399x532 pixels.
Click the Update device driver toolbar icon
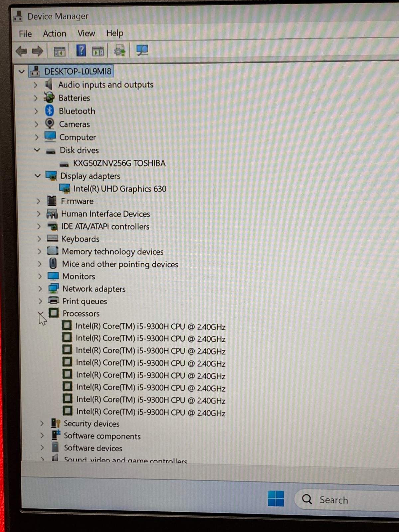tap(120, 50)
